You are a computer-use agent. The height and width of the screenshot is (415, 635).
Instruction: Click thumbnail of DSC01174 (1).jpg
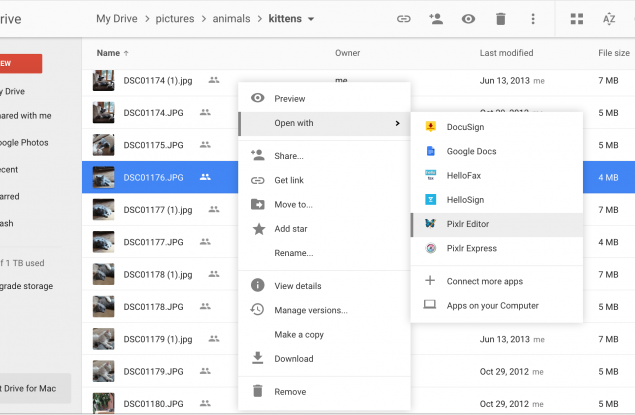click(103, 79)
